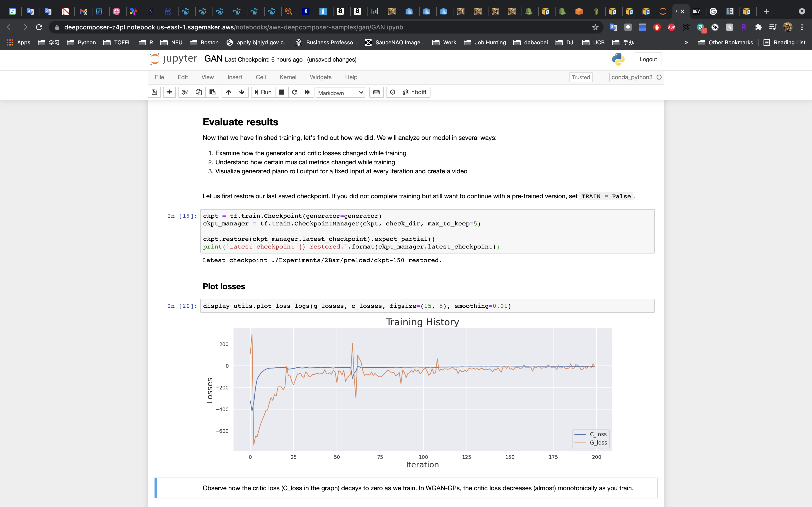Viewport: 812px width, 507px height.
Task: Interrupt the kernel with the stop icon
Action: 282,92
